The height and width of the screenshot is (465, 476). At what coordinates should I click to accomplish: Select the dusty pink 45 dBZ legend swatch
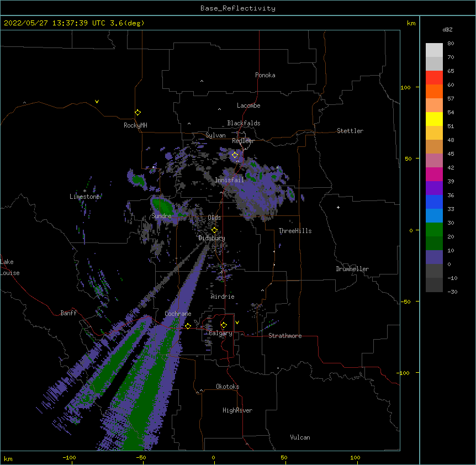click(434, 161)
